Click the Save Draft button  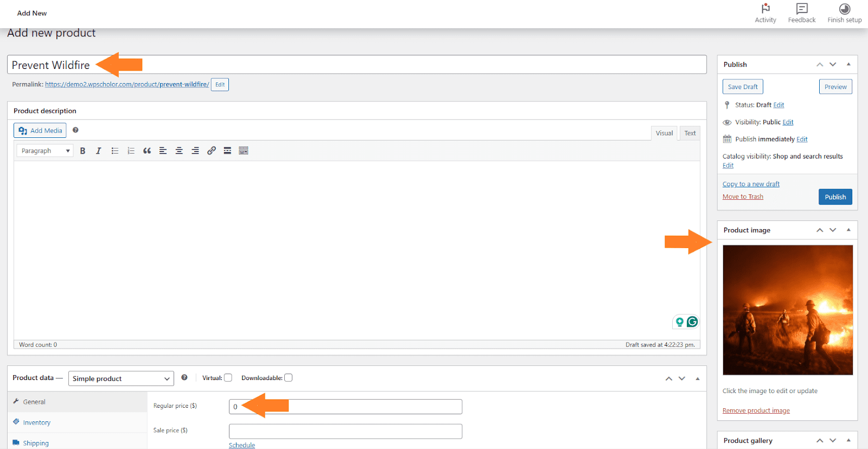(743, 87)
